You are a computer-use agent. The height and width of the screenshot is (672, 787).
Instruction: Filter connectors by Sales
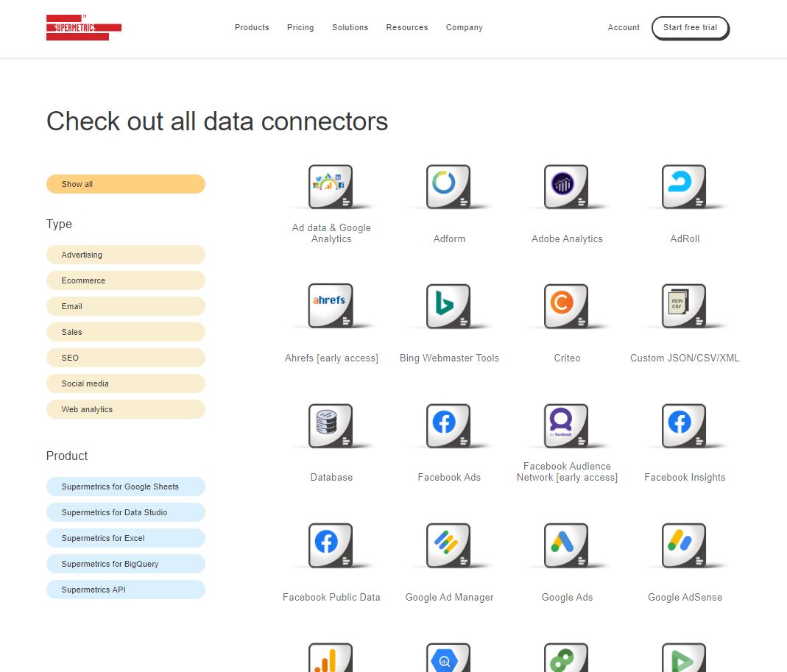tap(126, 332)
